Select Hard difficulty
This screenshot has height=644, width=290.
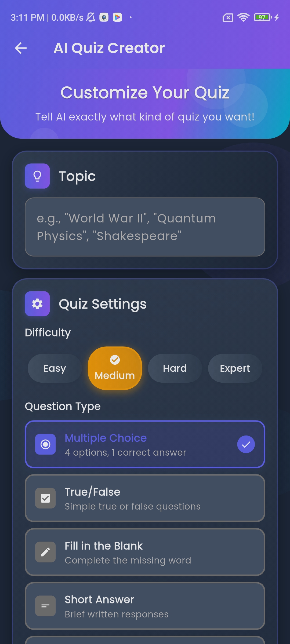click(175, 368)
